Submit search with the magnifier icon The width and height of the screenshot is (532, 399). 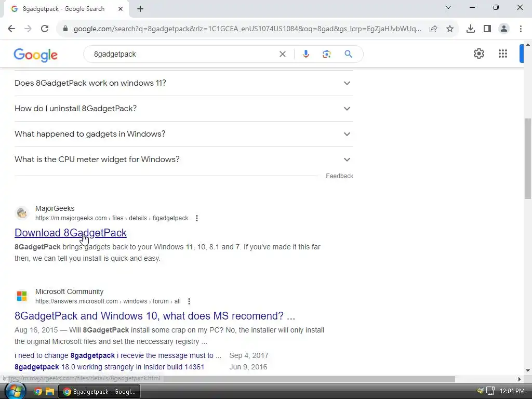point(348,54)
